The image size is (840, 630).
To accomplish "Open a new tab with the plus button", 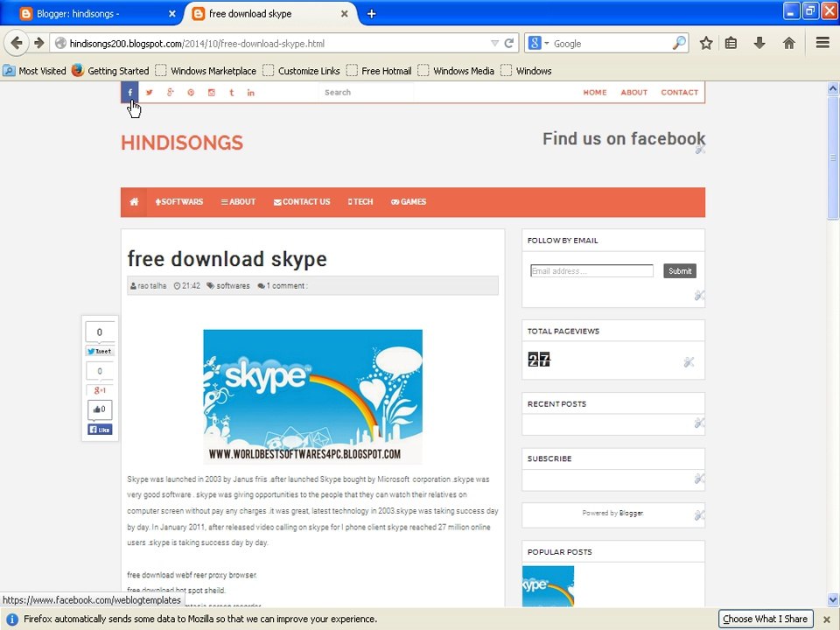I will [371, 14].
